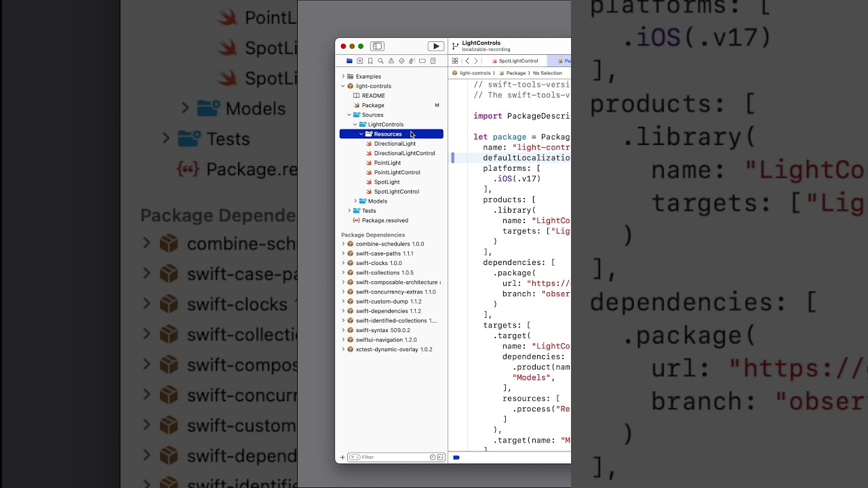Collapse the LightControls folder
The image size is (868, 488).
355,124
